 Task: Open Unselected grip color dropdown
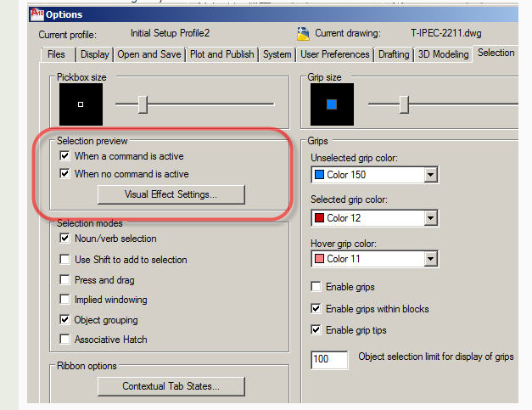pos(430,175)
